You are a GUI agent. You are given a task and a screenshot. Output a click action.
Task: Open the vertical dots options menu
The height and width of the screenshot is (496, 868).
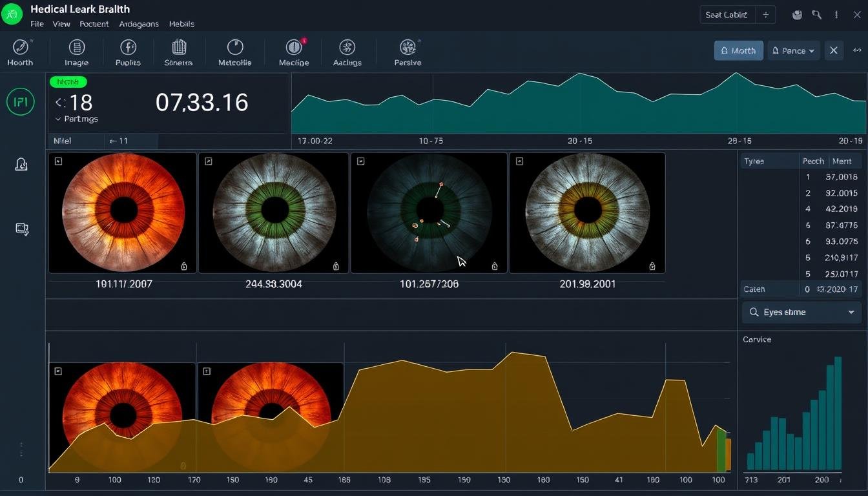tap(837, 15)
